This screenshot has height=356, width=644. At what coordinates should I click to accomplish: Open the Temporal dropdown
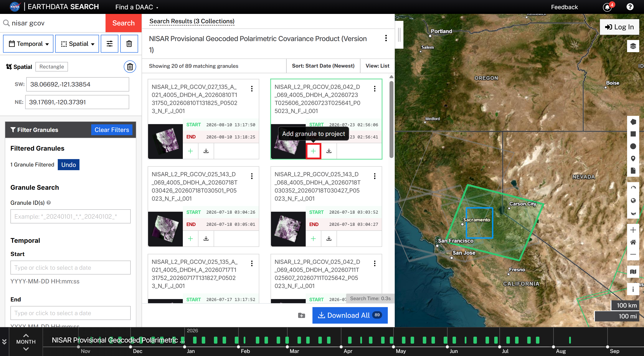[x=28, y=44]
